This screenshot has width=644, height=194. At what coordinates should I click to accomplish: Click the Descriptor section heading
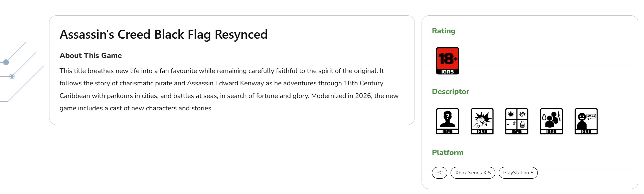[x=450, y=92]
